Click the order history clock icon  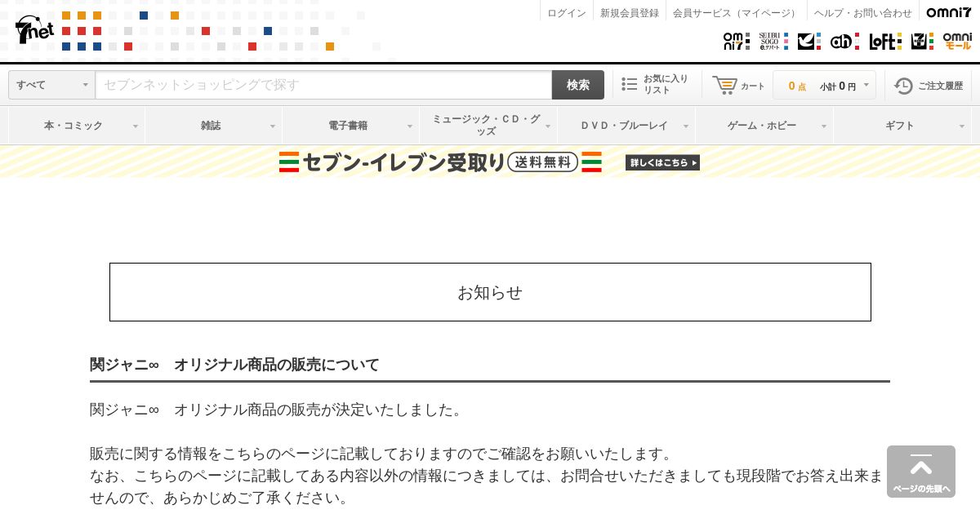point(903,86)
